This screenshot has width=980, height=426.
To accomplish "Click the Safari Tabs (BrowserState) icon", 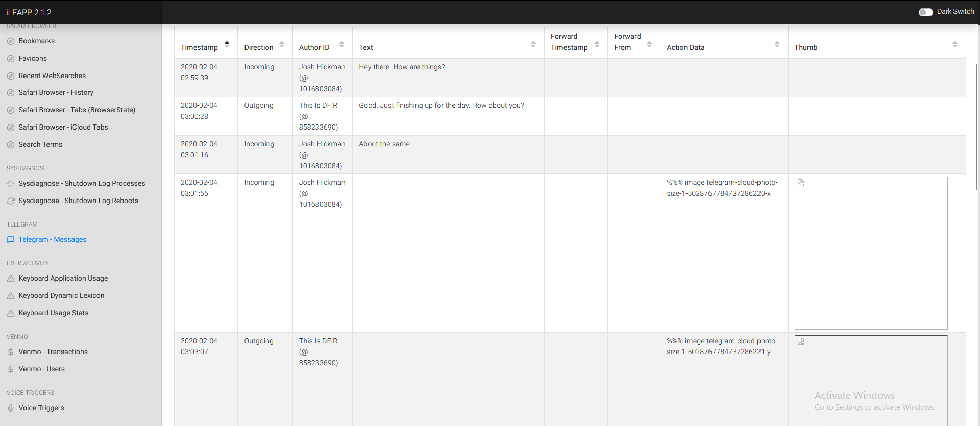I will 11,110.
